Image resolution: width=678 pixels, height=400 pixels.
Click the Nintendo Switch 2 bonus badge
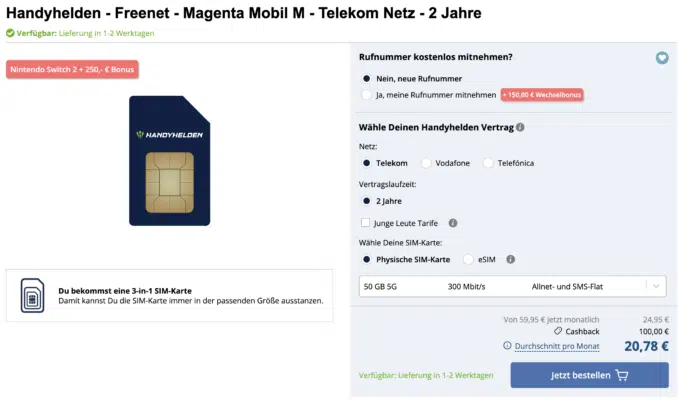(72, 69)
